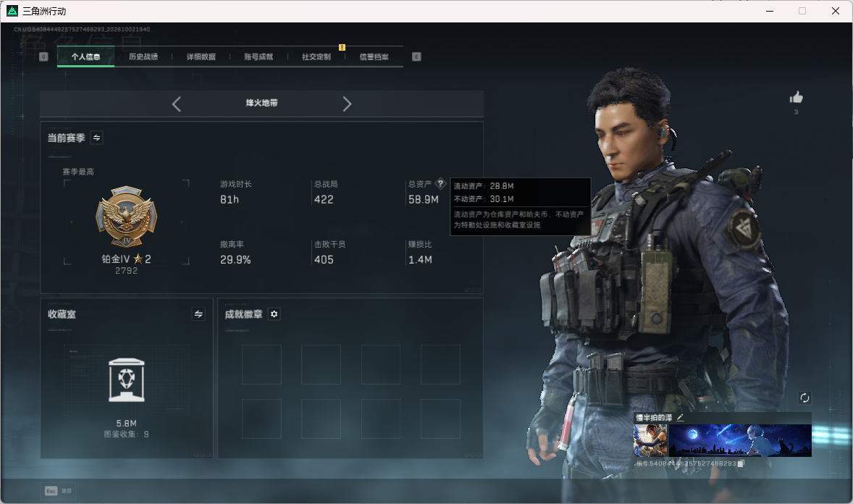The height and width of the screenshot is (504, 853).
Task: Click the E key hint after the tabs
Action: pyautogui.click(x=416, y=56)
